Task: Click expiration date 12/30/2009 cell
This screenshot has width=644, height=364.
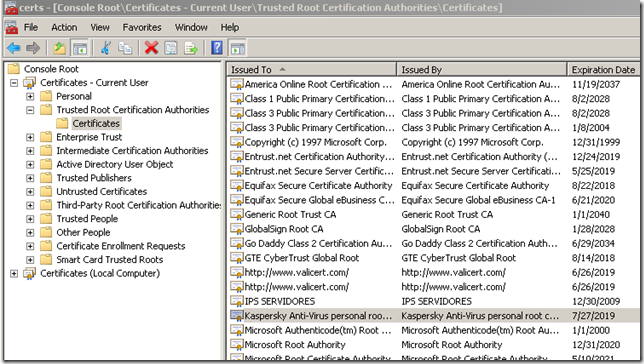Action: (x=596, y=301)
